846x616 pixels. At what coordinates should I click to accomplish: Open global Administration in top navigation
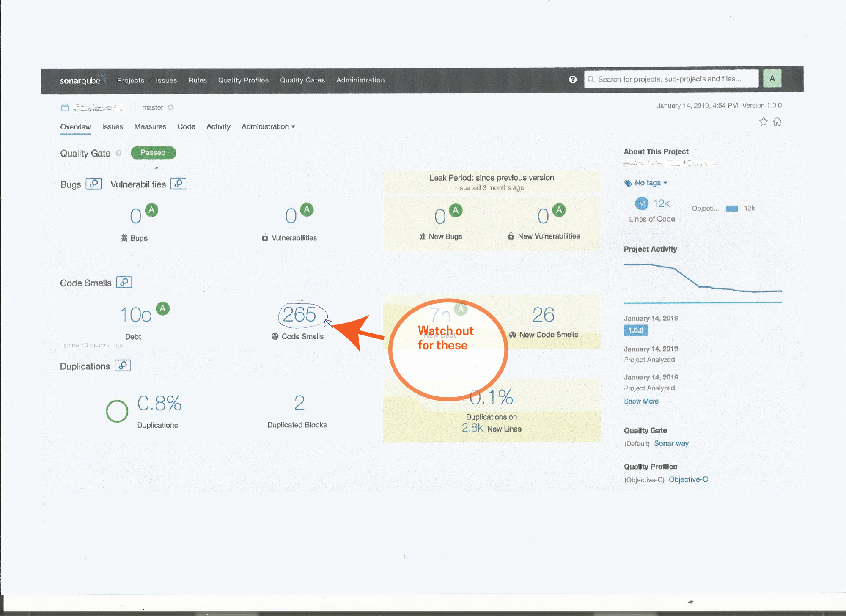(x=360, y=80)
